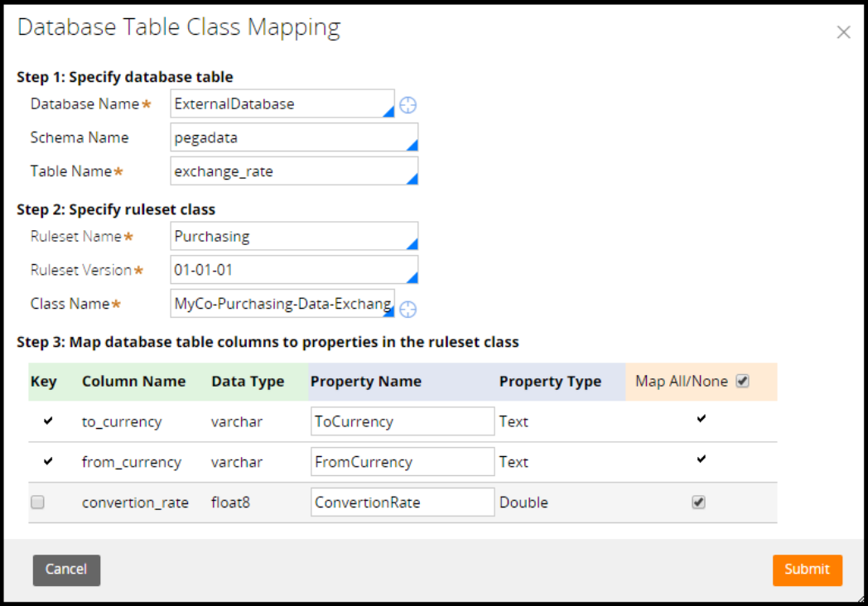Edit the ToCurrency property name field

click(403, 421)
